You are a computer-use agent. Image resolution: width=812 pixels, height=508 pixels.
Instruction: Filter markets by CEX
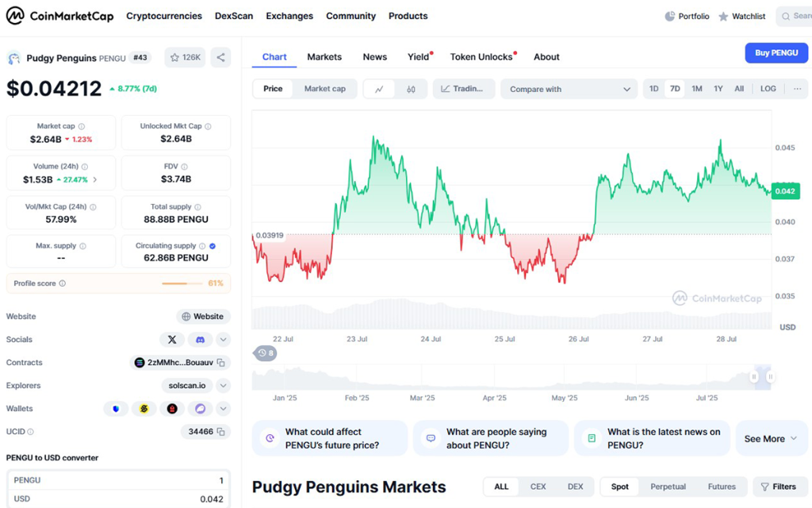(x=538, y=487)
